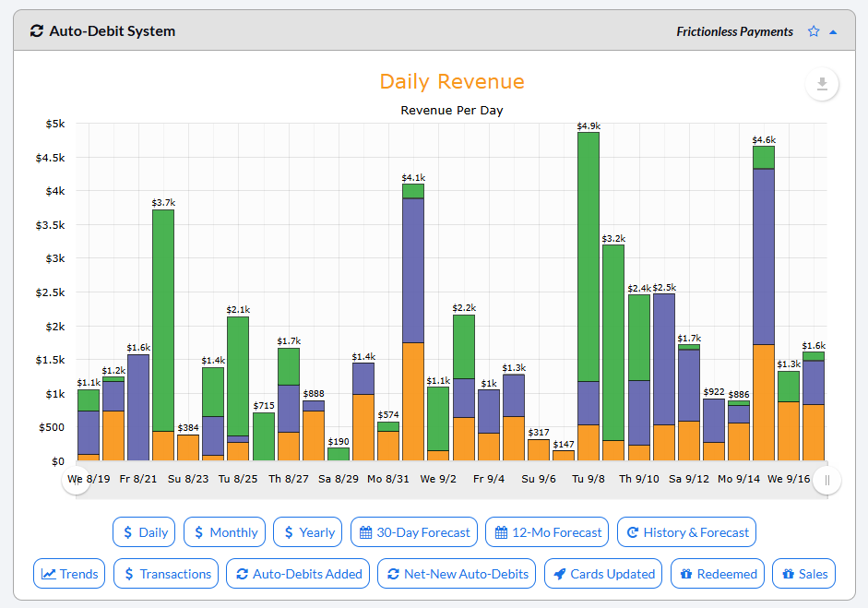Select the $190 bar label

click(339, 441)
